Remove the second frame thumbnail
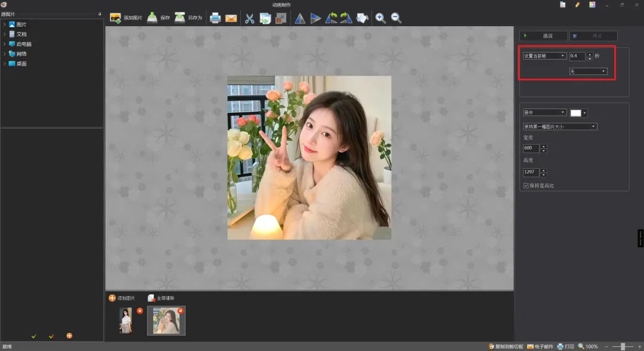This screenshot has height=351, width=644. pyautogui.click(x=180, y=310)
